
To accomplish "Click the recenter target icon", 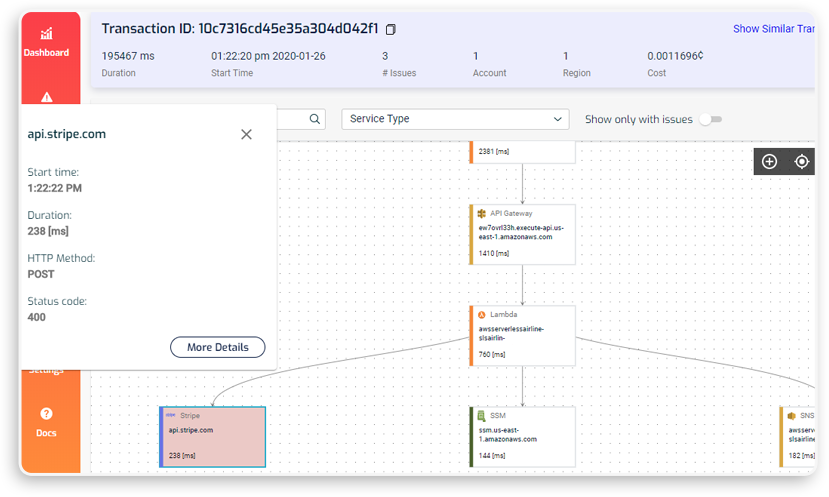I will (802, 161).
